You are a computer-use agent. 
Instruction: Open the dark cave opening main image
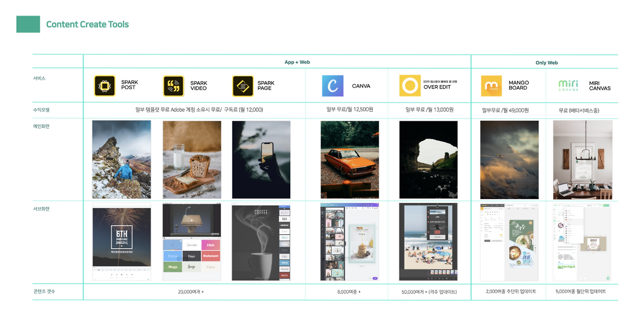pyautogui.click(x=429, y=159)
